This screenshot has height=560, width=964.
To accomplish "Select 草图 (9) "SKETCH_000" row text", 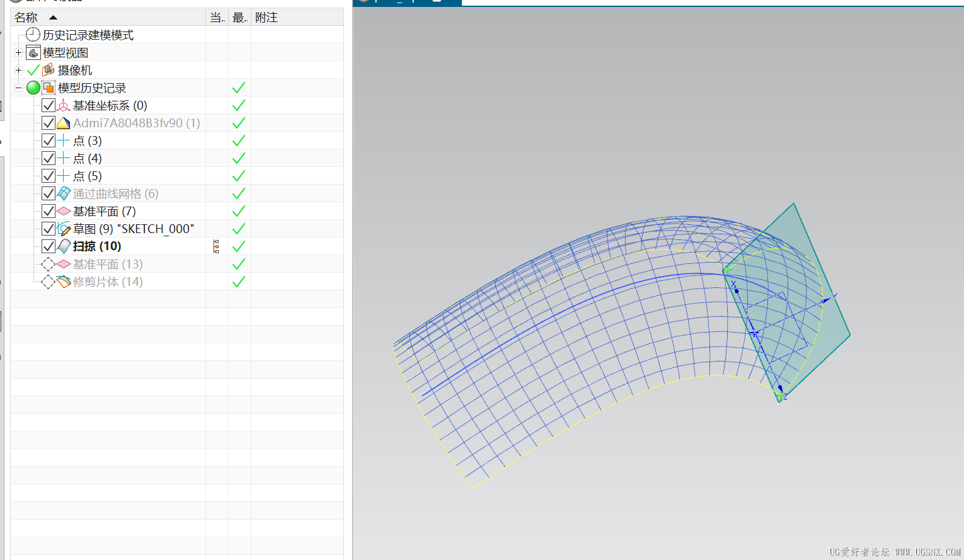I will pyautogui.click(x=134, y=229).
